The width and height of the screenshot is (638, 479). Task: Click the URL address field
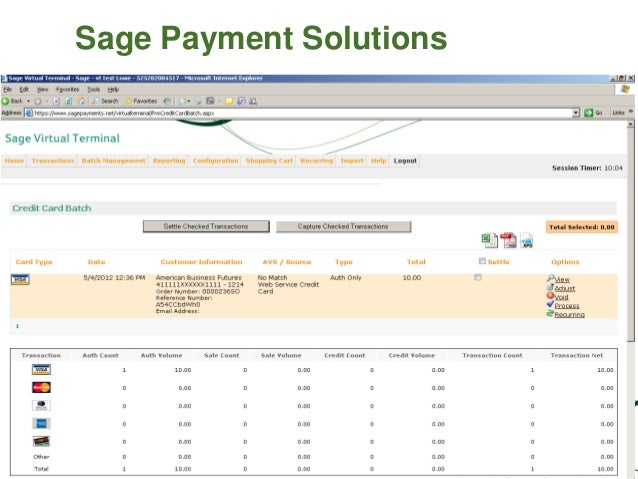(299, 113)
